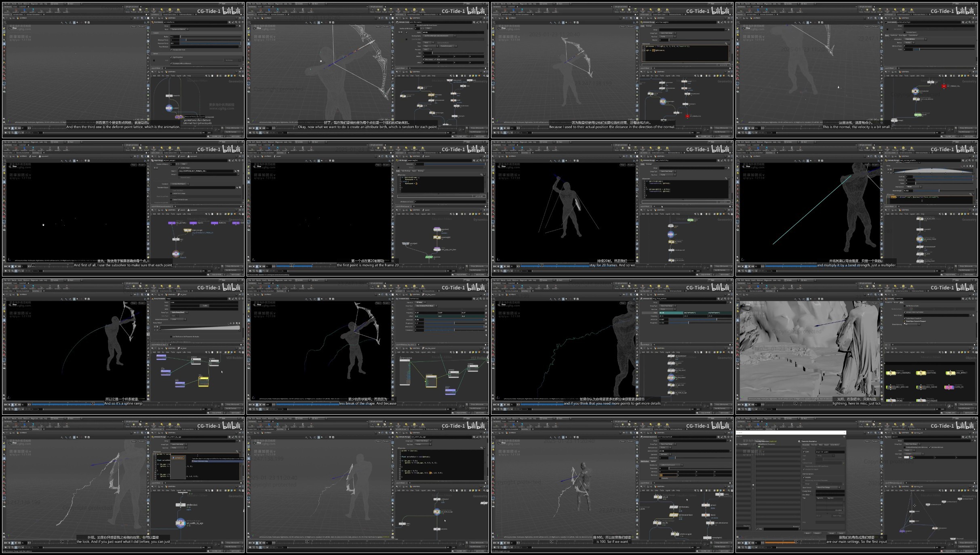The image size is (980, 555).
Task: Click the Accept button in parameter dialog
Action: pyautogui.click(x=831, y=533)
